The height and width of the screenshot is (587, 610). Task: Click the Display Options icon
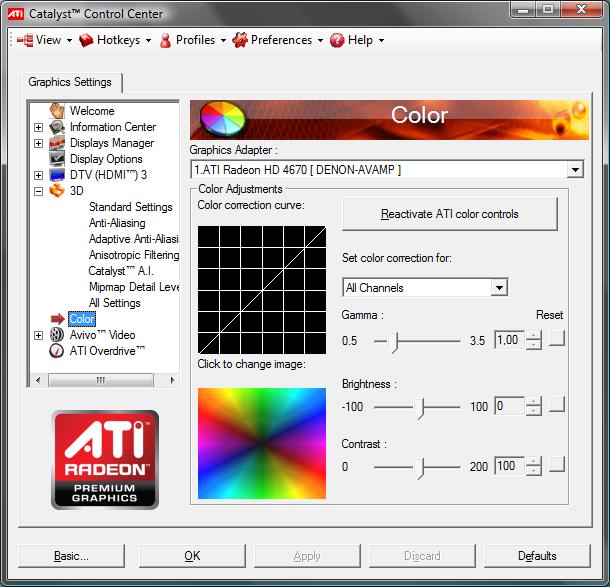point(57,159)
